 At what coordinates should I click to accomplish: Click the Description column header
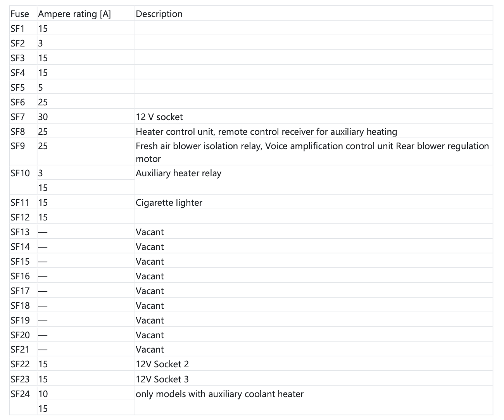click(x=159, y=14)
